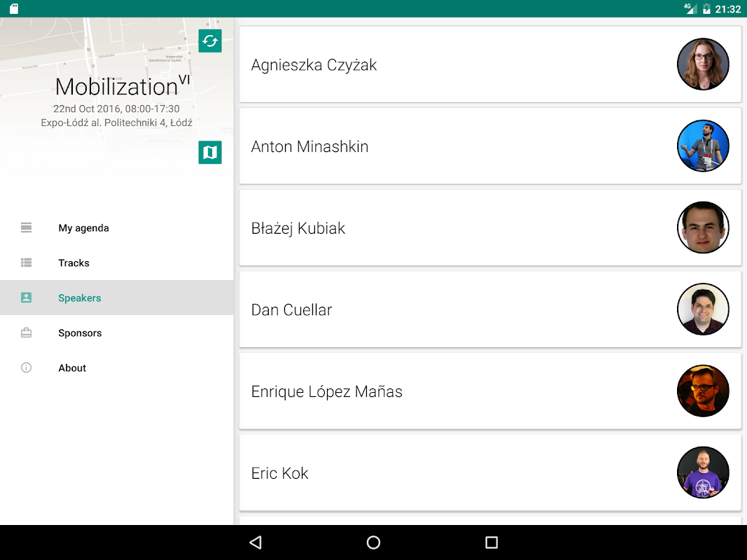
Task: Open the My agenda menu item
Action: [83, 228]
